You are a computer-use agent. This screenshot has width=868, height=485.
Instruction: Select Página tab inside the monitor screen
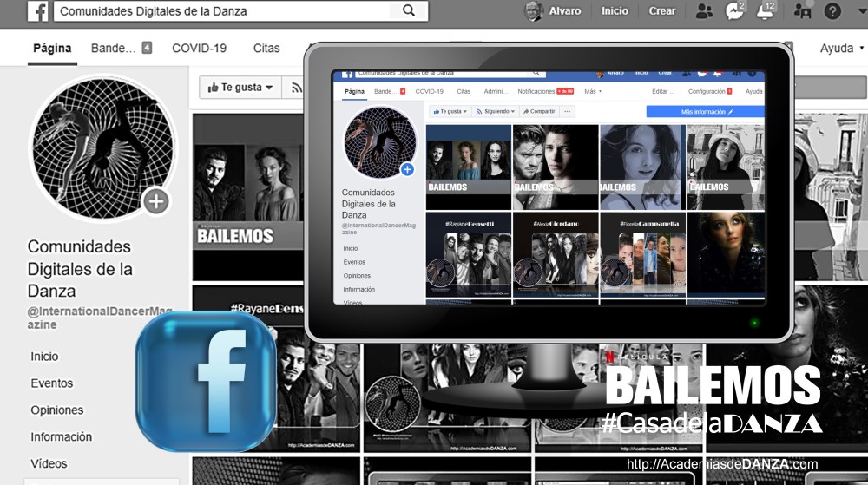(x=354, y=92)
